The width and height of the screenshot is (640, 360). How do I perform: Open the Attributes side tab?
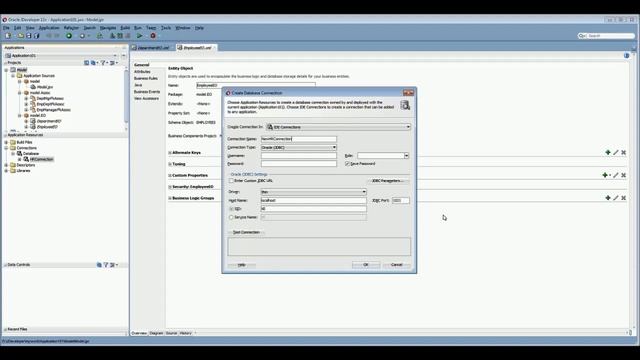pyautogui.click(x=142, y=71)
